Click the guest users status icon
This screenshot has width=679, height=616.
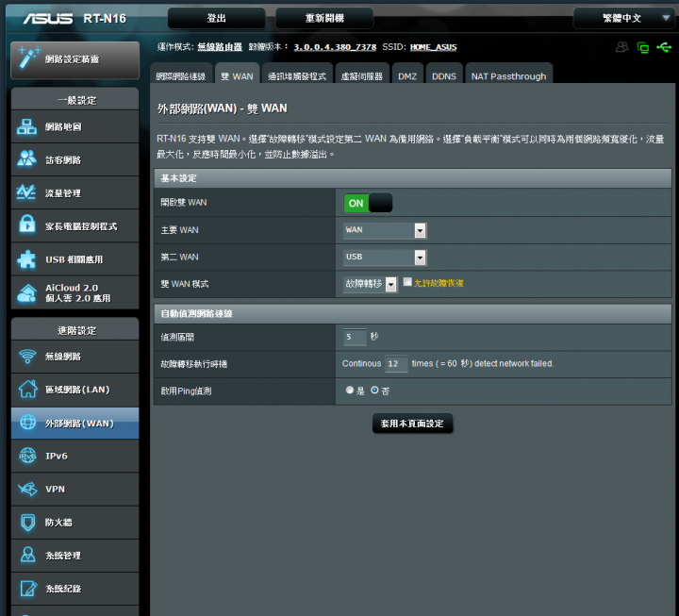point(621,47)
